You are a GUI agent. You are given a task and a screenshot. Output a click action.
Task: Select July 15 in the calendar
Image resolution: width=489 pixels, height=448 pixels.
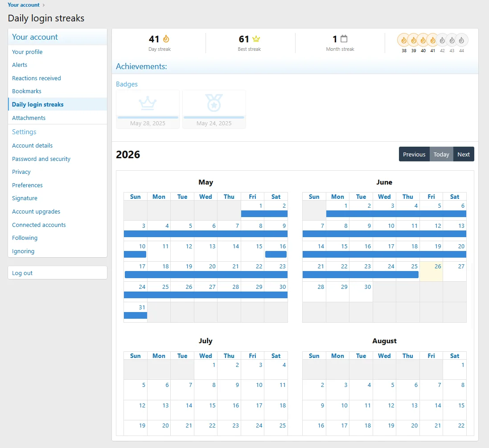(206, 410)
